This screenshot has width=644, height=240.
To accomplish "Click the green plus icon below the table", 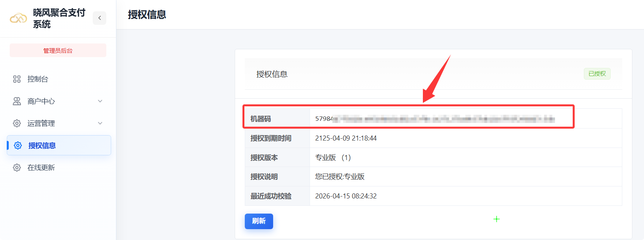I will 496,219.
